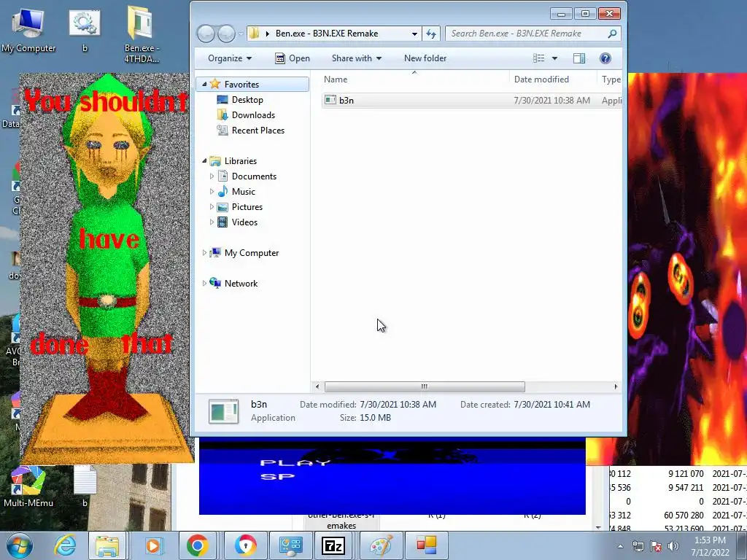The image size is (747, 560).
Task: Click the volume speaker tray icon
Action: (x=673, y=546)
